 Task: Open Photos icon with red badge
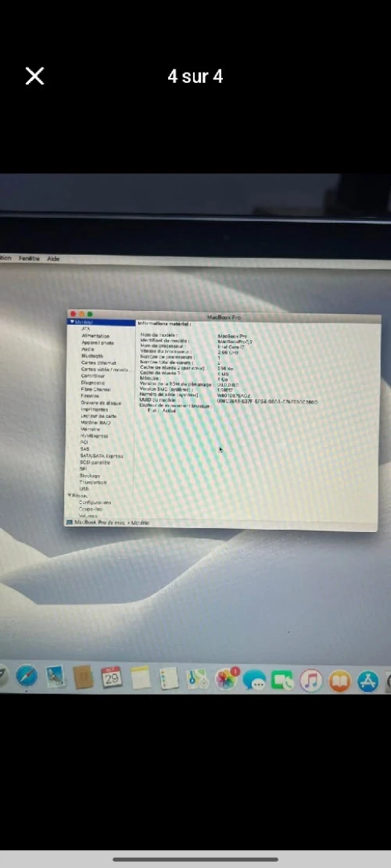tap(226, 679)
